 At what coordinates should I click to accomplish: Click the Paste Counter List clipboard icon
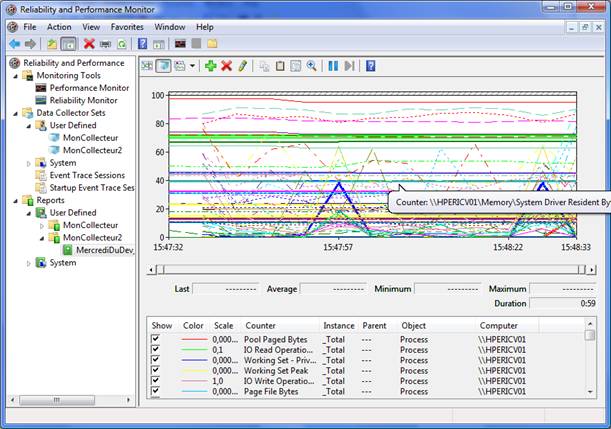(280, 66)
